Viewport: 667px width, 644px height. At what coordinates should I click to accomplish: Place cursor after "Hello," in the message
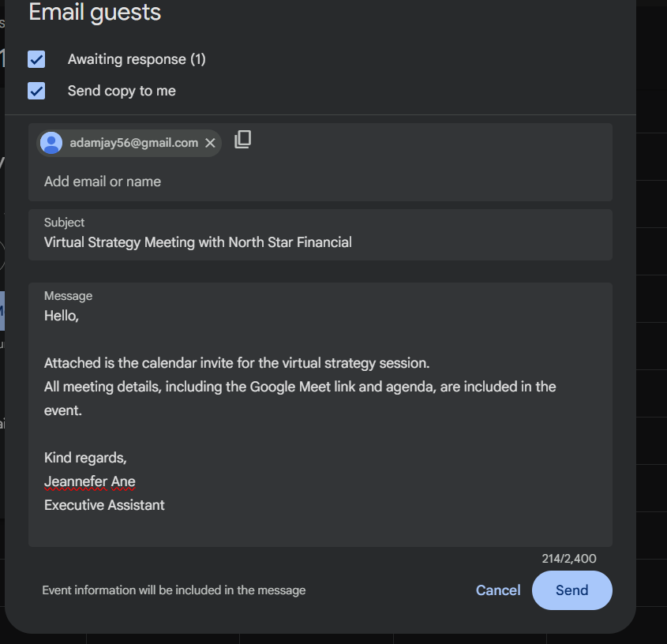click(81, 316)
